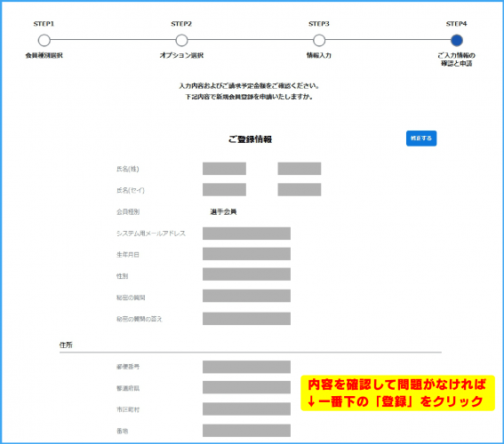Click the 都道府県 gray field
504x444 pixels.
tap(246, 387)
